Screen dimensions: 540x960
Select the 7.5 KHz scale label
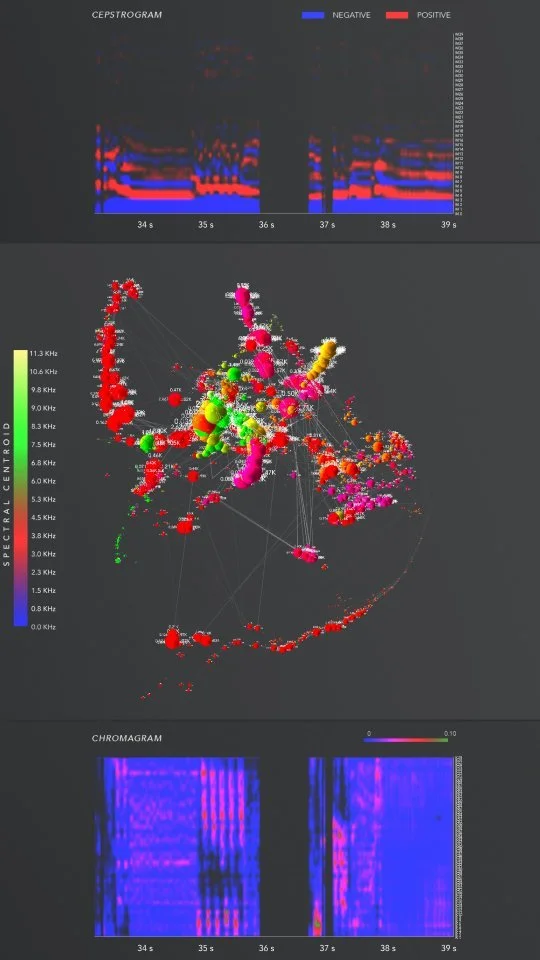pyautogui.click(x=43, y=444)
